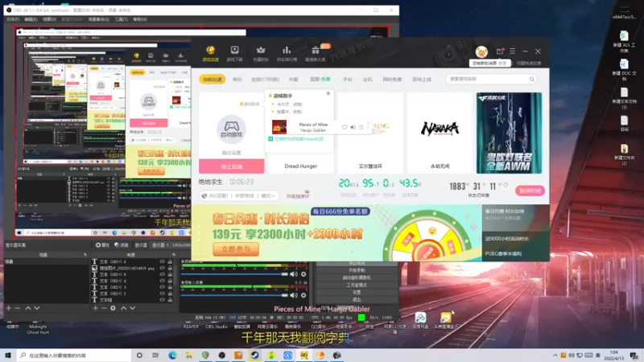Adjust second channel volume slider in OBS
The height and width of the screenshot is (362, 644).
click(x=234, y=295)
